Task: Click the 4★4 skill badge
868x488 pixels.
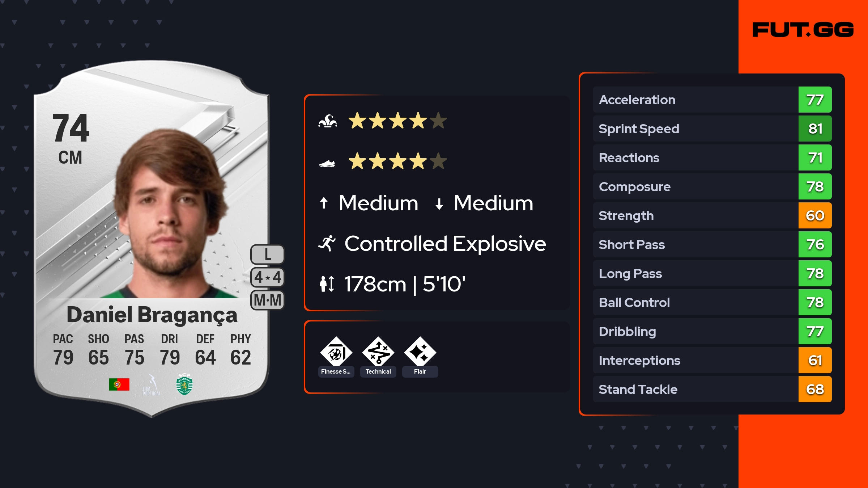Action: (267, 277)
